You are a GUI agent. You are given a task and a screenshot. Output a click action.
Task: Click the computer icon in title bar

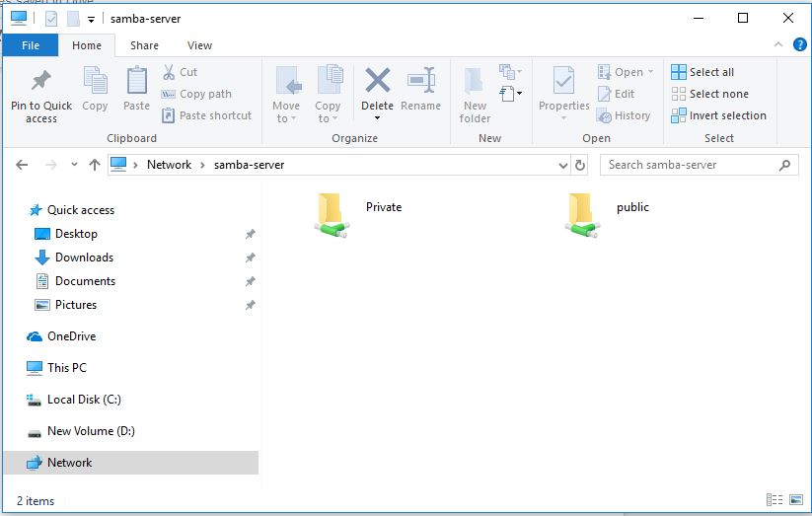tap(19, 18)
